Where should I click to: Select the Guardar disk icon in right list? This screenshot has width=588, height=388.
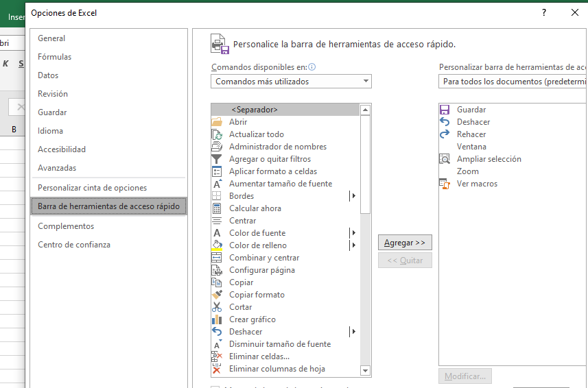pyautogui.click(x=445, y=110)
